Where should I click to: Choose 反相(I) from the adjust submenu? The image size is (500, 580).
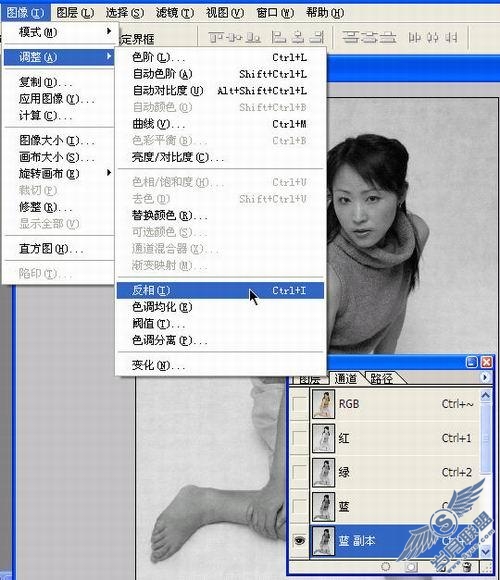tap(220, 290)
